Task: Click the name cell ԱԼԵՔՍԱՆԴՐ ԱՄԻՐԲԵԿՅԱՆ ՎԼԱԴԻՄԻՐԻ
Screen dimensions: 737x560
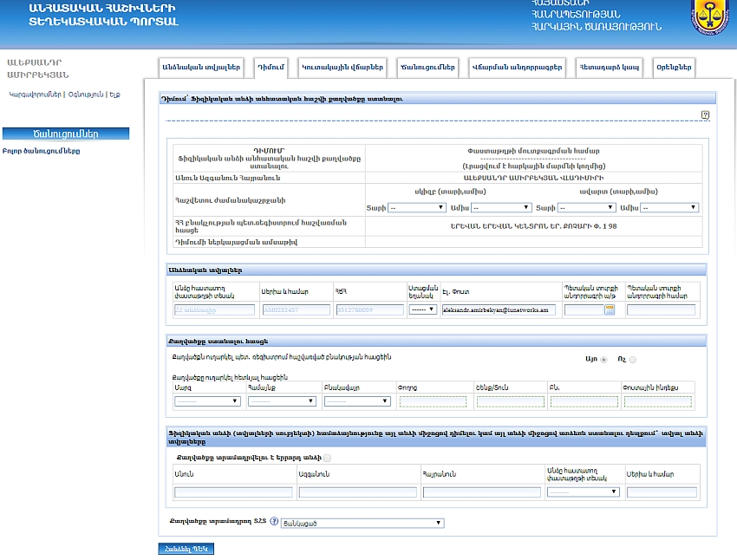Action: (533, 178)
